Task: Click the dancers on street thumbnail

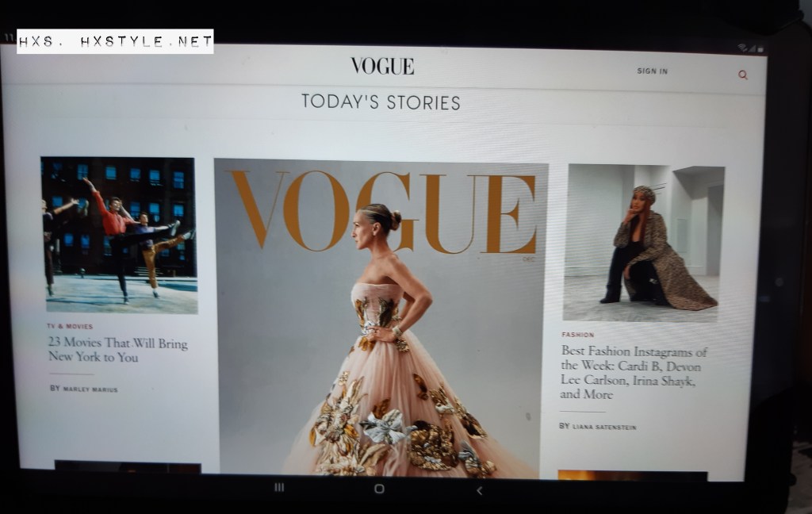Action: pos(119,234)
